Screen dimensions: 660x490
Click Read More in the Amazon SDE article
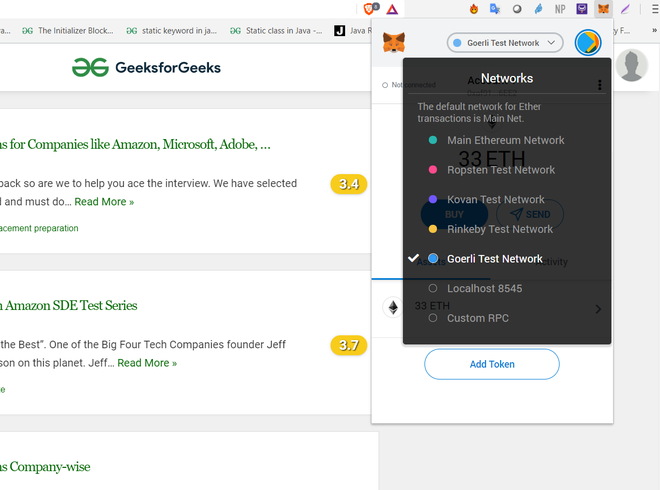pyautogui.click(x=147, y=363)
